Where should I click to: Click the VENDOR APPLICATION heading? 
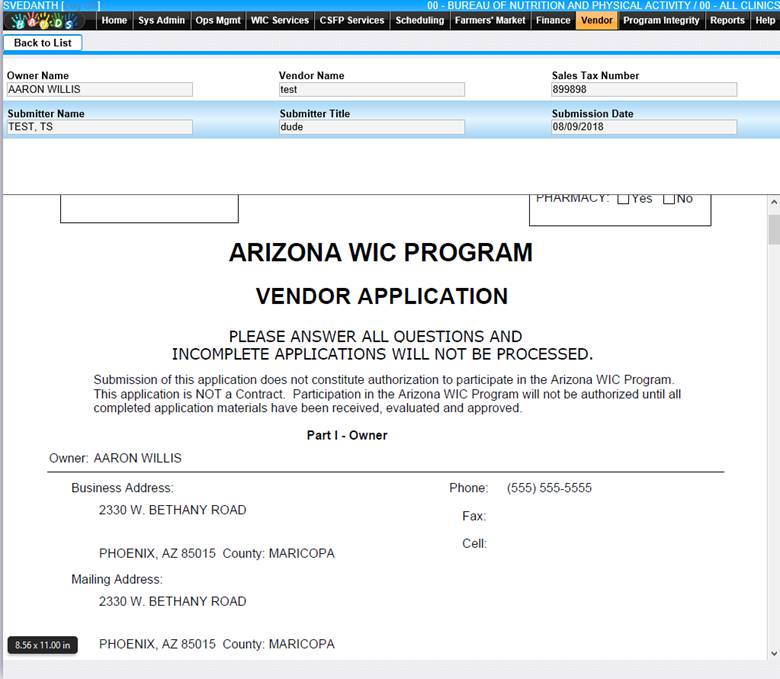[x=382, y=296]
